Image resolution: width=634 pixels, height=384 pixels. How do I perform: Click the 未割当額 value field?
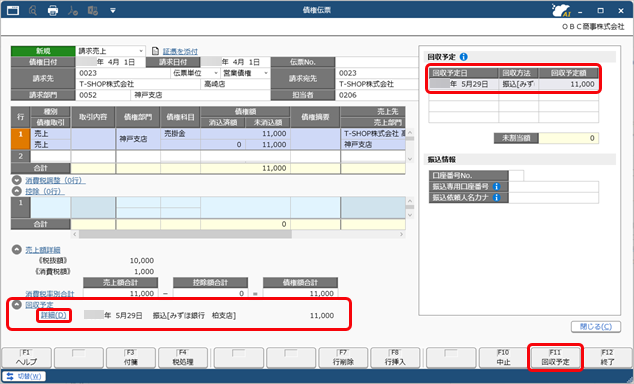pyautogui.click(x=568, y=138)
